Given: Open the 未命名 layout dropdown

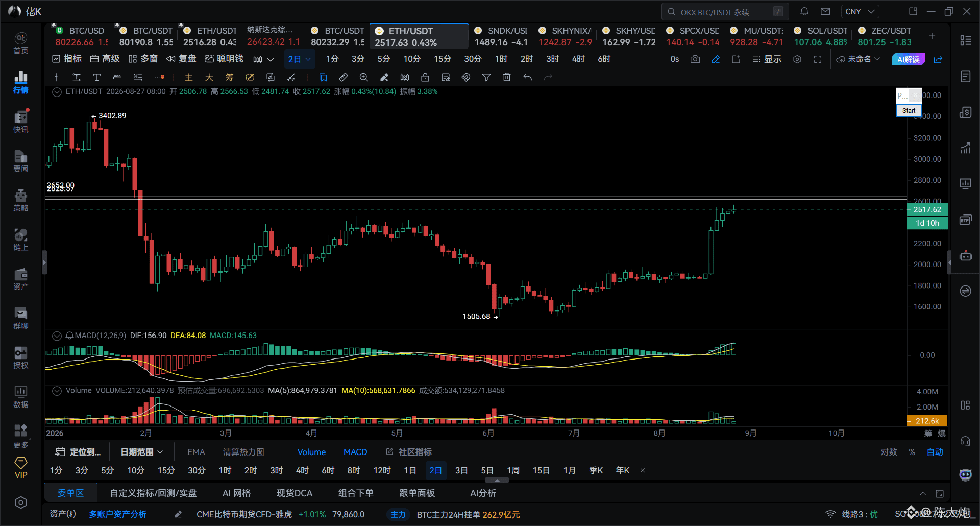Looking at the screenshot, I should tap(858, 59).
